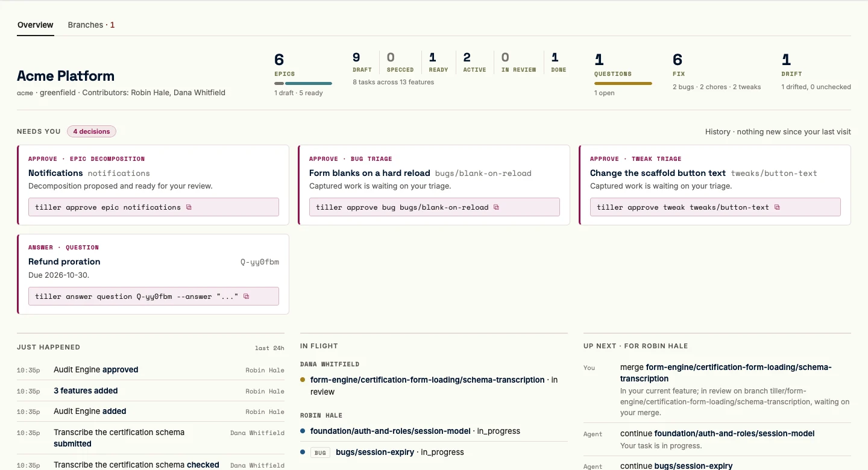
Task: Open "continue foundation/auth-and-roles/session-model" in Up Next
Action: (717, 439)
